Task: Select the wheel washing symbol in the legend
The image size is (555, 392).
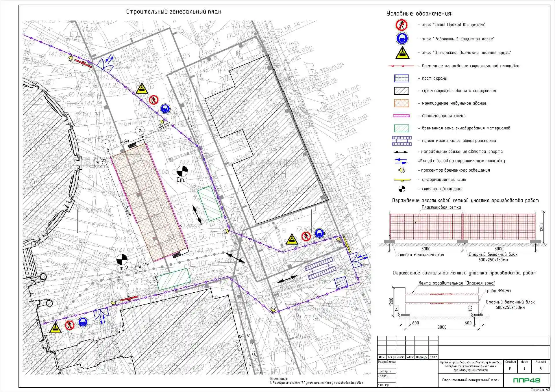Action: click(402, 141)
